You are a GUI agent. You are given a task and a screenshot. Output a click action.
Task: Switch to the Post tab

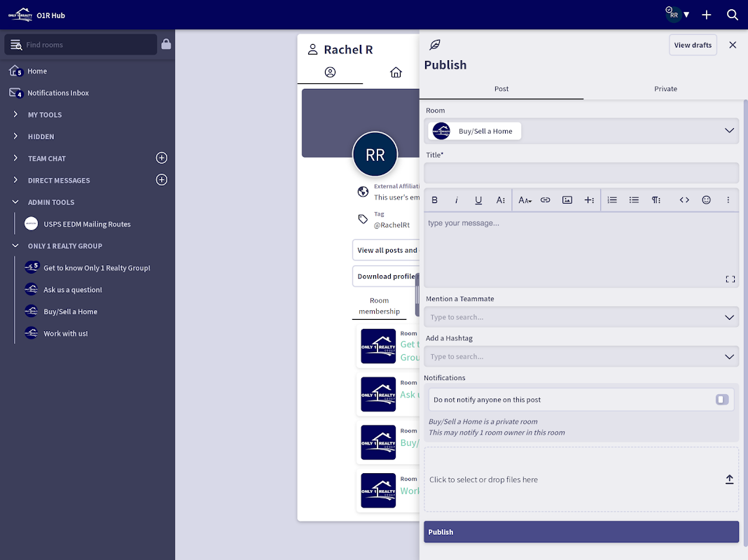tap(501, 89)
